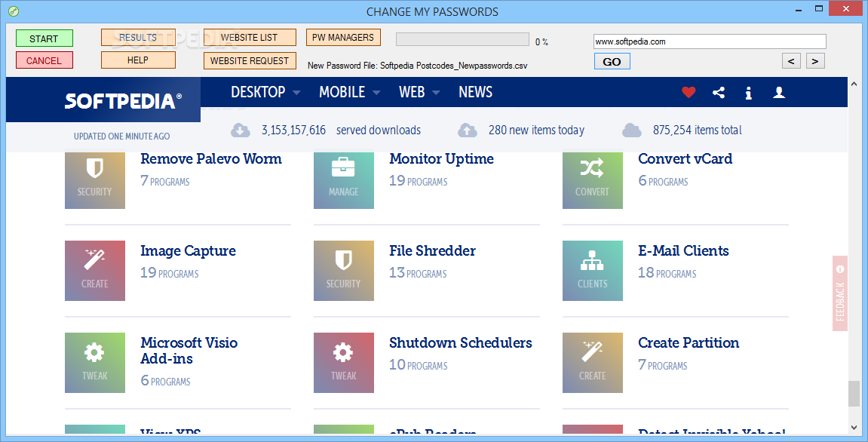Expand the DESKTOP menu arrow

click(296, 93)
